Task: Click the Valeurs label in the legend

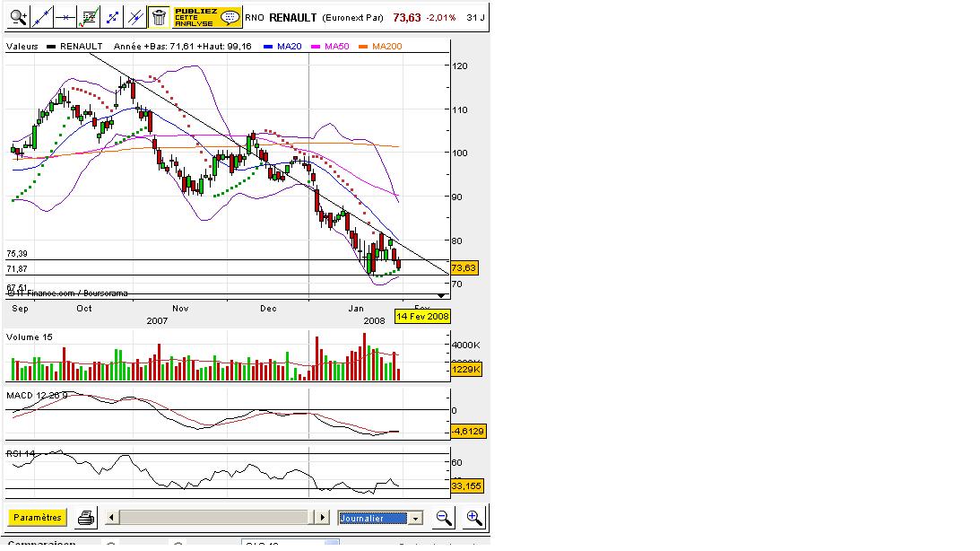Action: pos(22,47)
